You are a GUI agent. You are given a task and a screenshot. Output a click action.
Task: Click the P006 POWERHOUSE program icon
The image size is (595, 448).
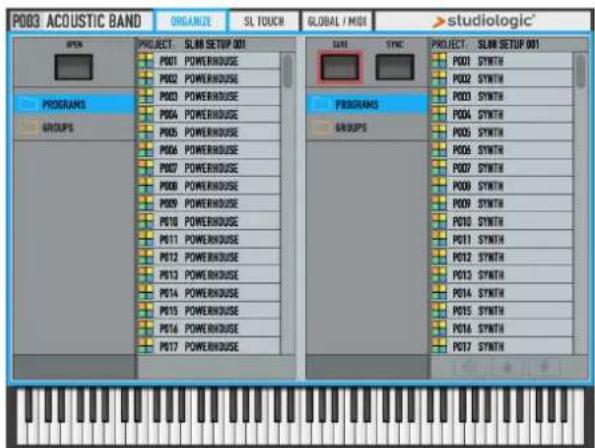(x=146, y=150)
